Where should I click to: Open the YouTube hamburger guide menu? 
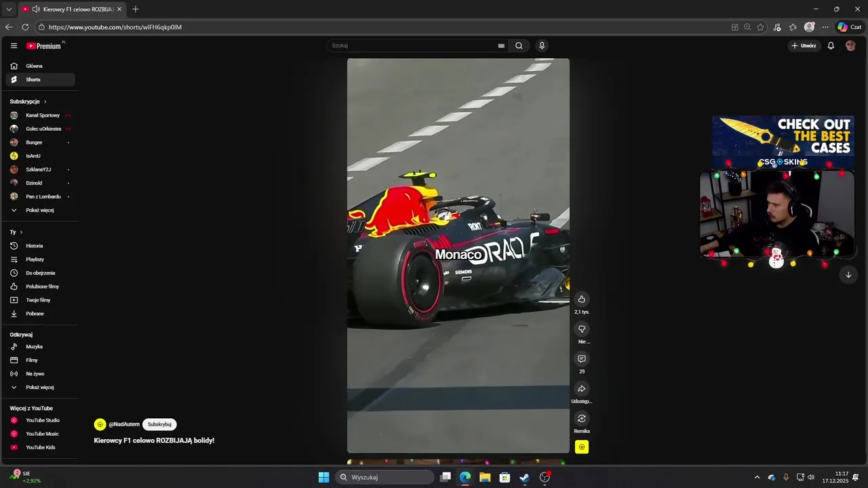pyautogui.click(x=14, y=46)
